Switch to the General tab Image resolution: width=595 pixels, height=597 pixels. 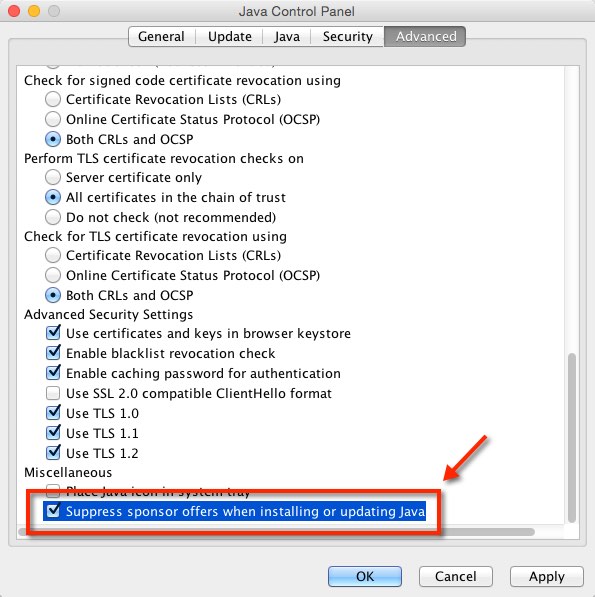(161, 37)
